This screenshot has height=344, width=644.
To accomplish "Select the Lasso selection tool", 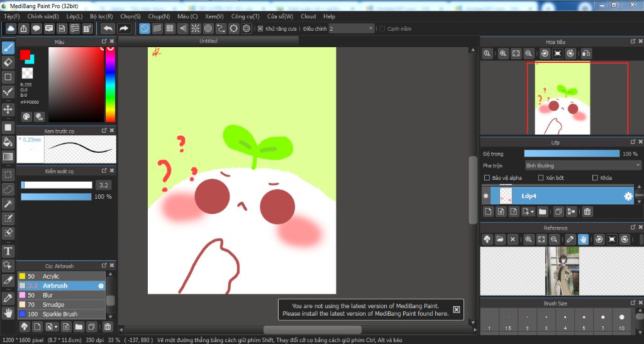I will pyautogui.click(x=8, y=189).
